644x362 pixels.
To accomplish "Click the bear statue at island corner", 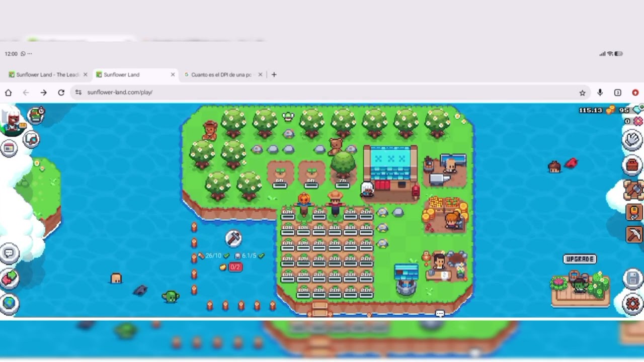I will pyautogui.click(x=210, y=130).
